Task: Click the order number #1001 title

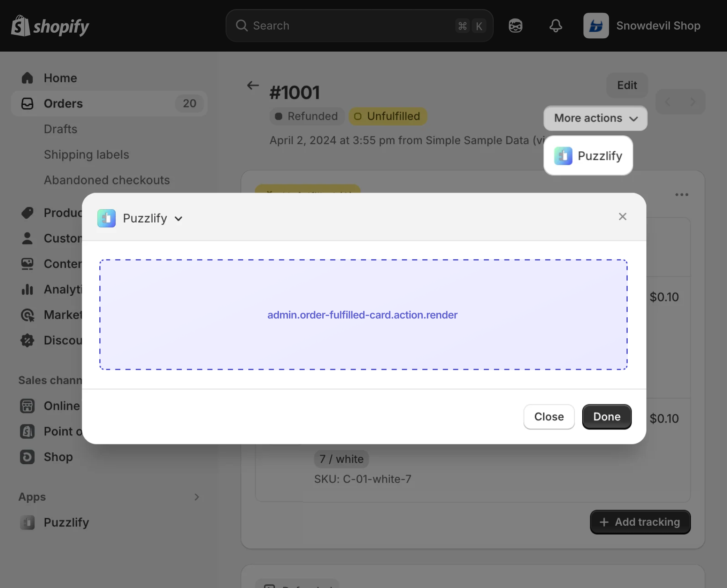Action: (295, 93)
